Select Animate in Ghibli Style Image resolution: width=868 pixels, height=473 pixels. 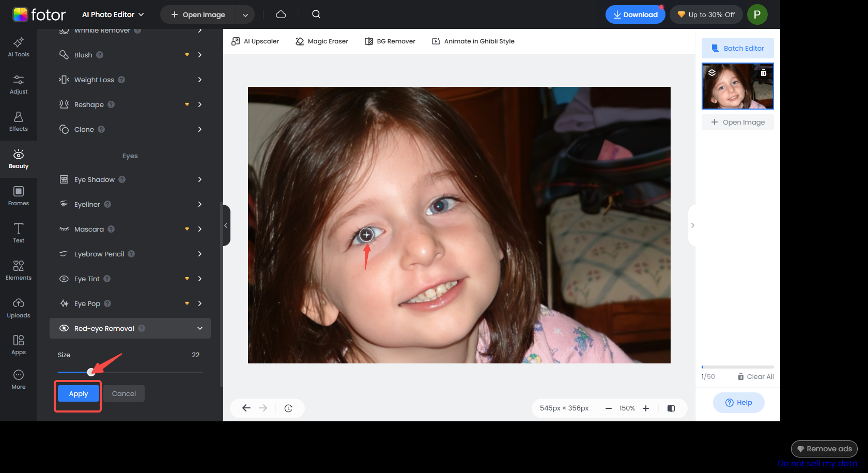pos(473,41)
